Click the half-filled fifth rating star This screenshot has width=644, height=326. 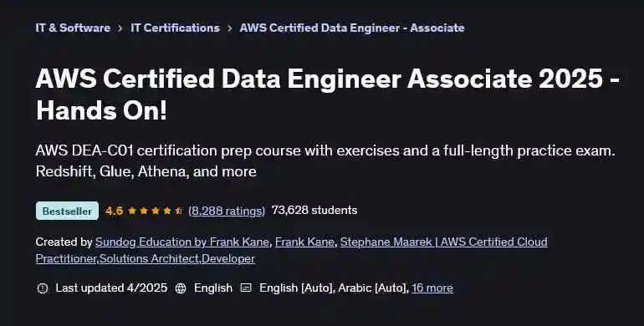pyautogui.click(x=179, y=211)
